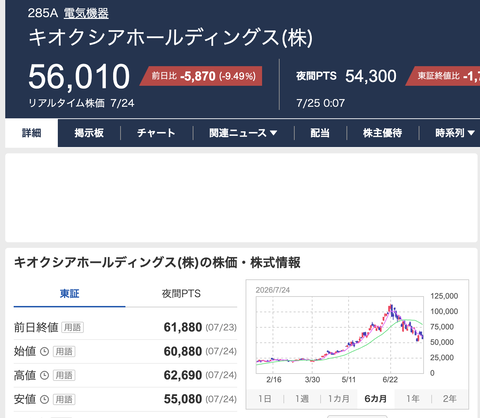Screen dimensions: 480x418
Task: Select the 東証 price tab
Action: pos(69,294)
